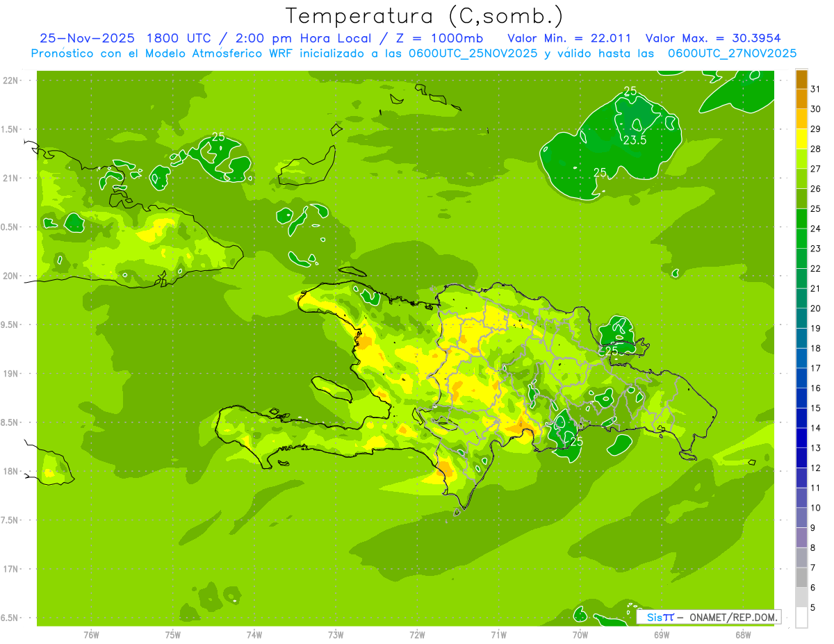Click the legend value "8"
Screen dimensions: 834x644
click(x=813, y=547)
